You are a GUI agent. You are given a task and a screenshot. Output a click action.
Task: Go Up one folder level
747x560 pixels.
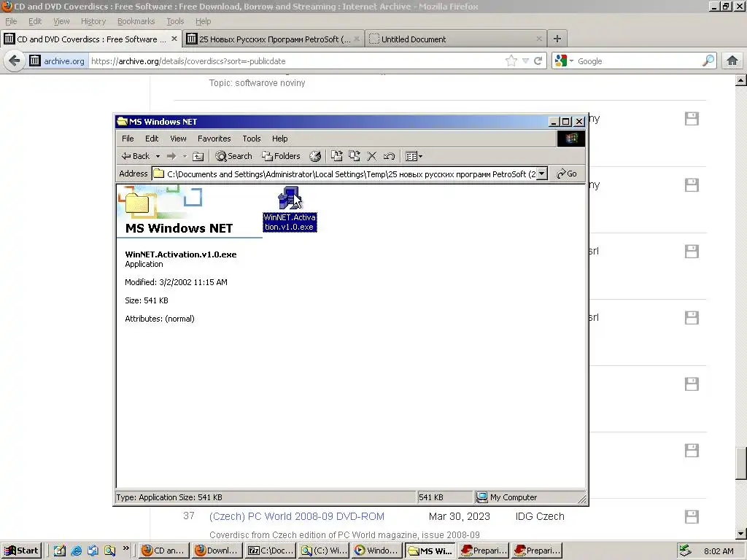(198, 156)
